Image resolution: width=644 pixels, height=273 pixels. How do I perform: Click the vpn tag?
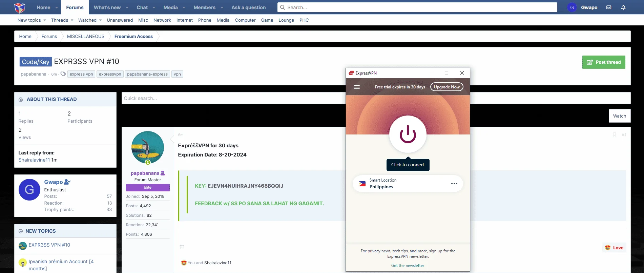point(177,74)
